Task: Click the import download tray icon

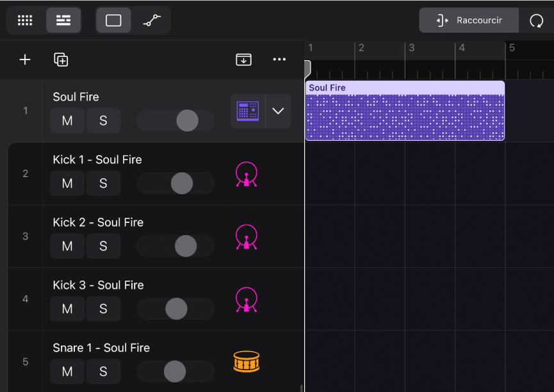Action: tap(243, 60)
